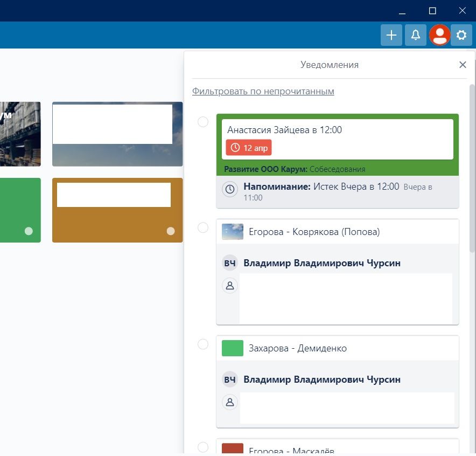476x456 pixels.
Task: Mark Егорова - Коврякова notification as read
Action: [203, 227]
